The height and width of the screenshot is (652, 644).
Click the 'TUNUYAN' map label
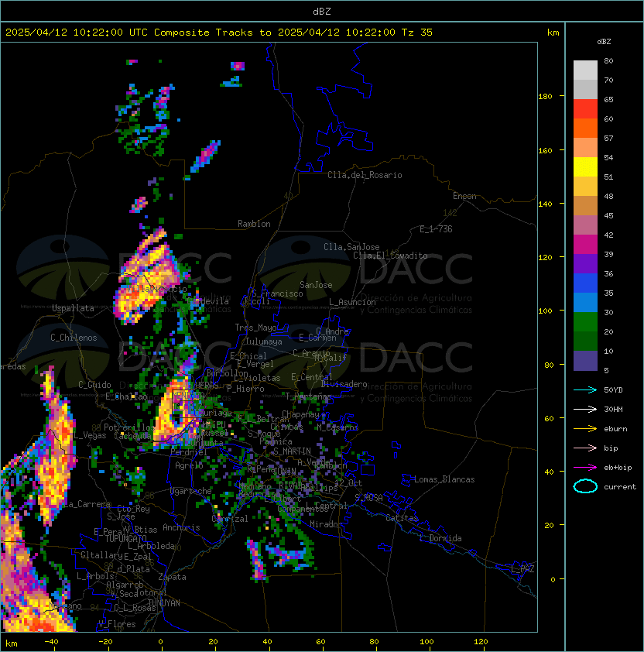click(164, 603)
